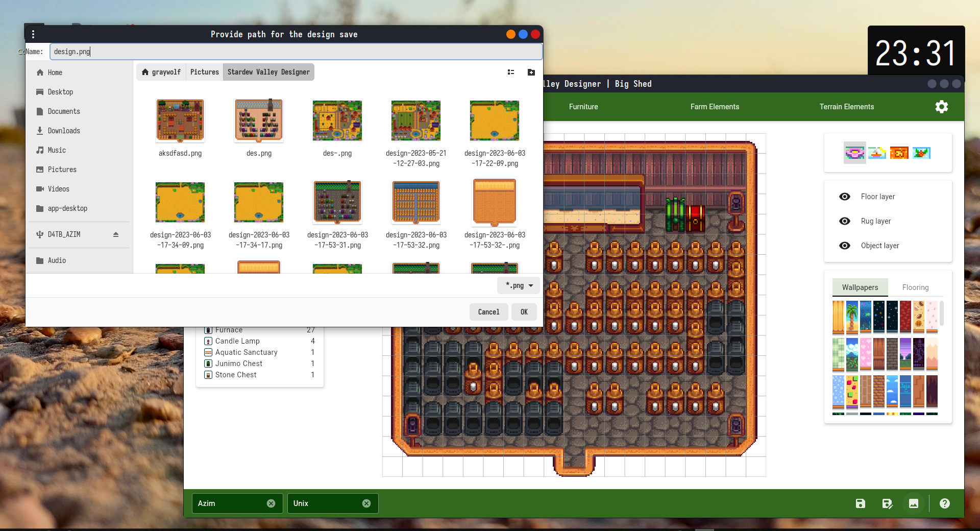
Task: Switch to the Flooring tab
Action: point(915,287)
